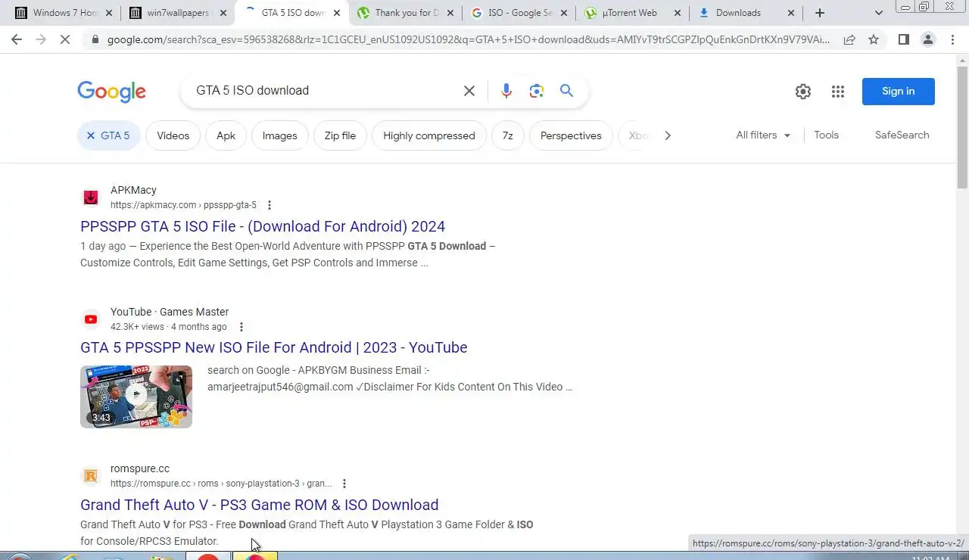This screenshot has width=969, height=560.
Task: Open the tab search dropdown
Action: point(878,13)
